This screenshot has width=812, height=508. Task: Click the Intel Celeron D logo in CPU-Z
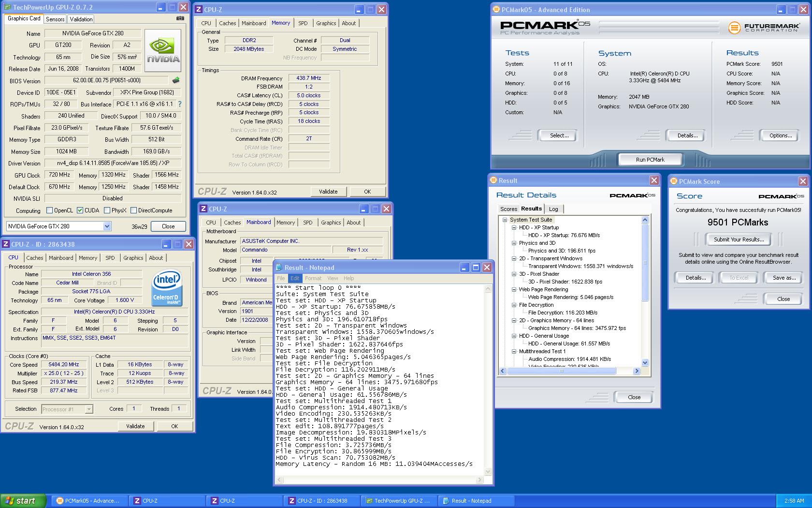click(x=167, y=288)
